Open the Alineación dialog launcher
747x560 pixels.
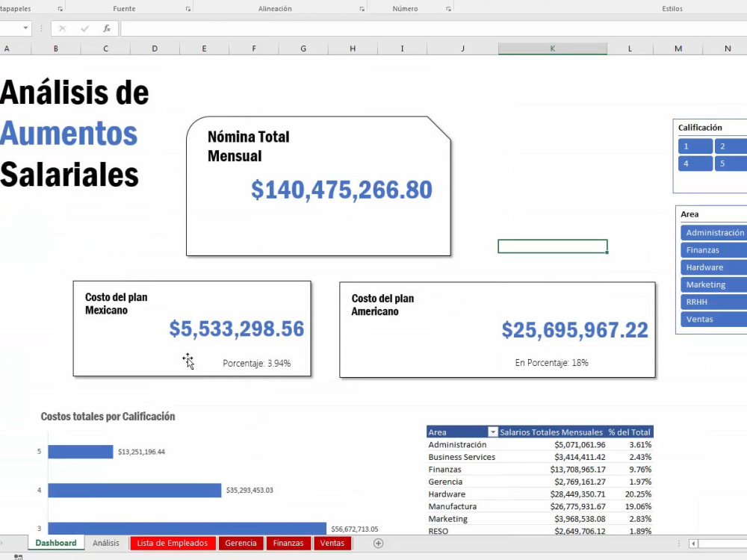coord(362,9)
